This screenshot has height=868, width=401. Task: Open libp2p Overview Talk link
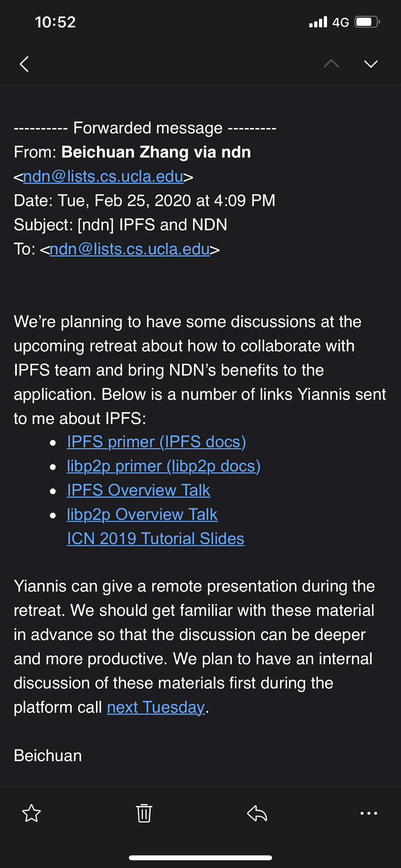[x=142, y=515]
